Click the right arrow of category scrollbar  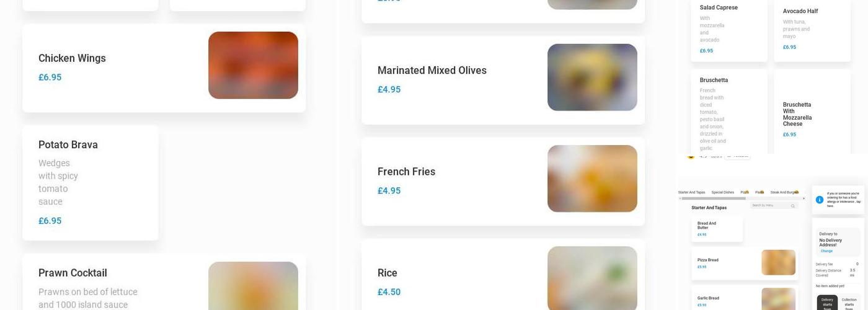[804, 198]
